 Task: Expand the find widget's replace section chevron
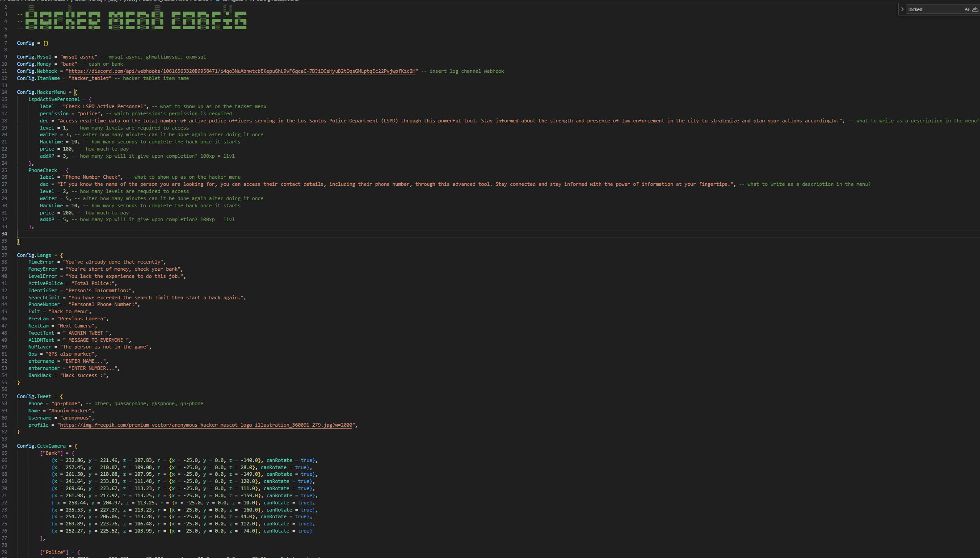(903, 9)
